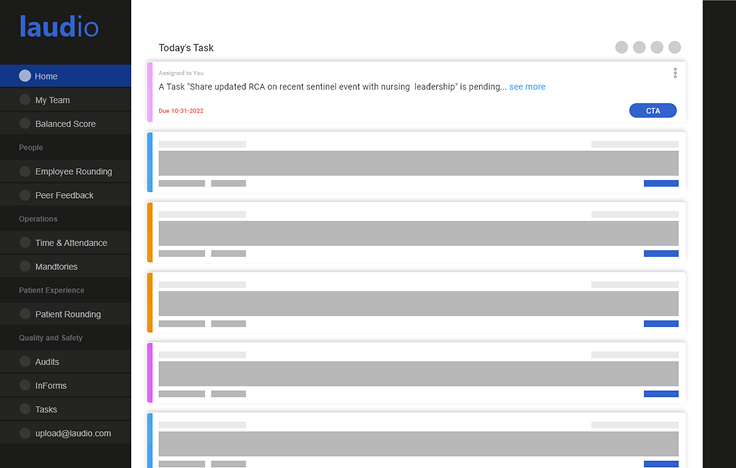Select the second orange-striped placeholder card

[x=417, y=301]
